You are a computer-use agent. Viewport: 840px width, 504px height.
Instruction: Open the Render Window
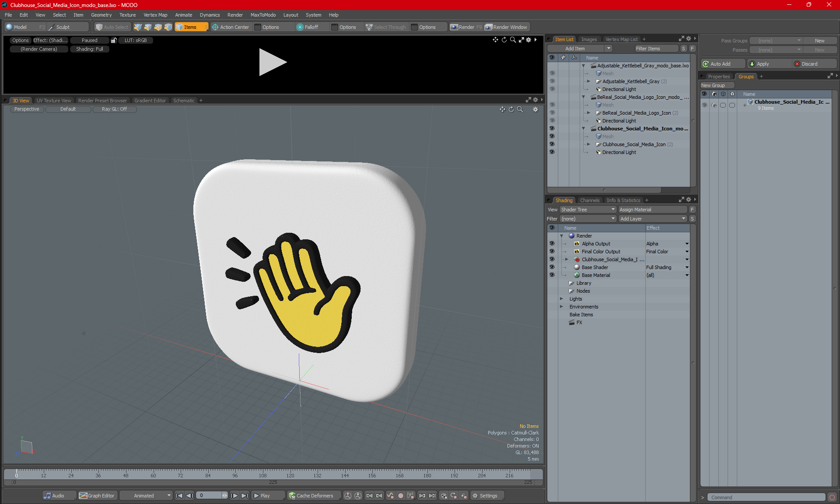point(507,27)
